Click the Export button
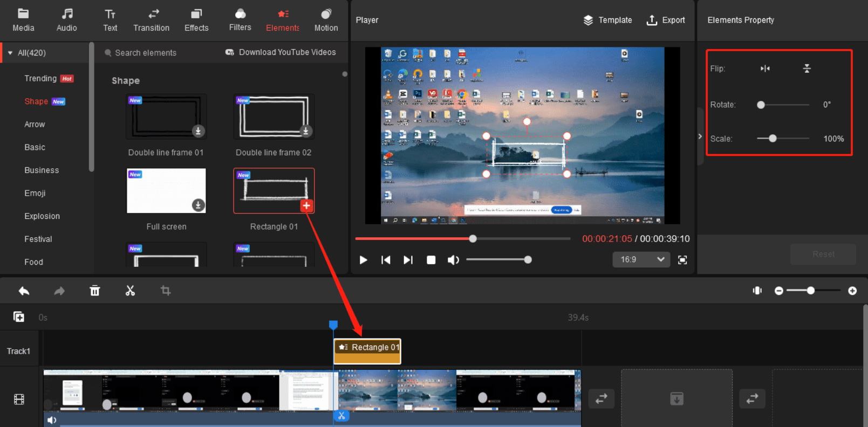Screen dimensions: 868x427 pyautogui.click(x=666, y=20)
